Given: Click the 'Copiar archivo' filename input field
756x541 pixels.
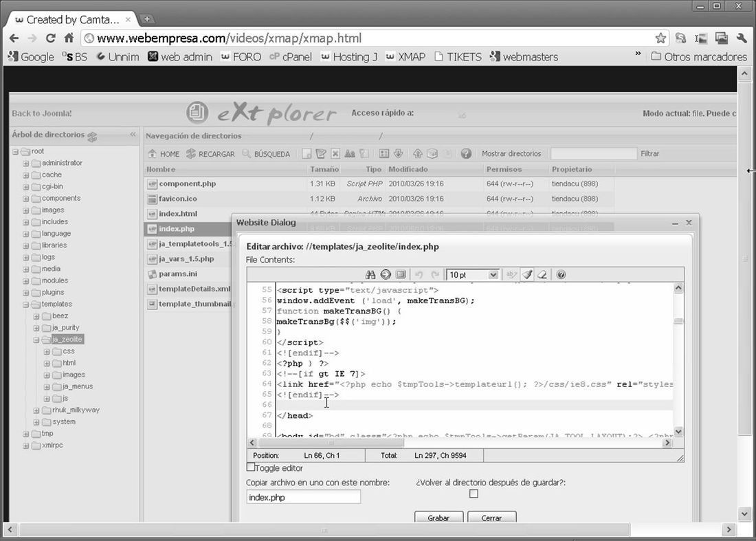Looking at the screenshot, I should pyautogui.click(x=303, y=497).
